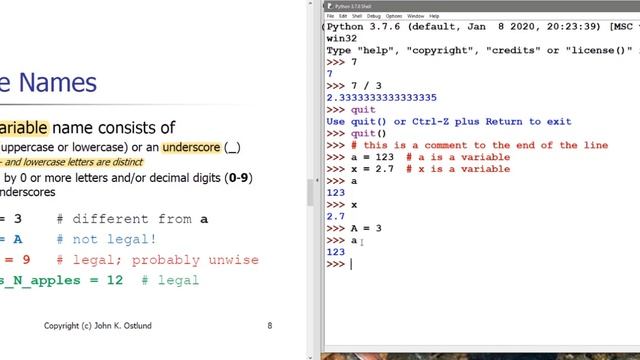This screenshot has height=360, width=640.
Task: Click the 'A = 3' statement in the shell
Action: (x=366, y=228)
